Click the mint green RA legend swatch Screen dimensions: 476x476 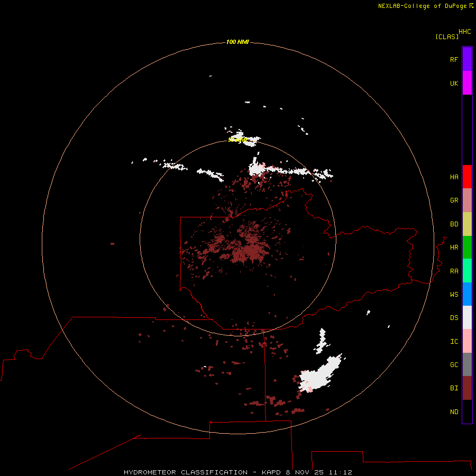point(467,271)
